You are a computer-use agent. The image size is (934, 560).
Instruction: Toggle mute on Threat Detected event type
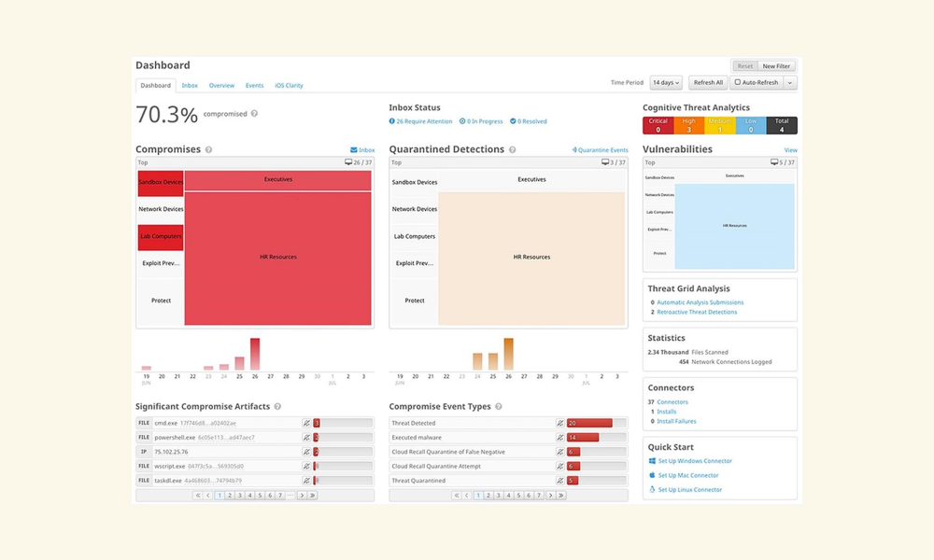point(559,423)
